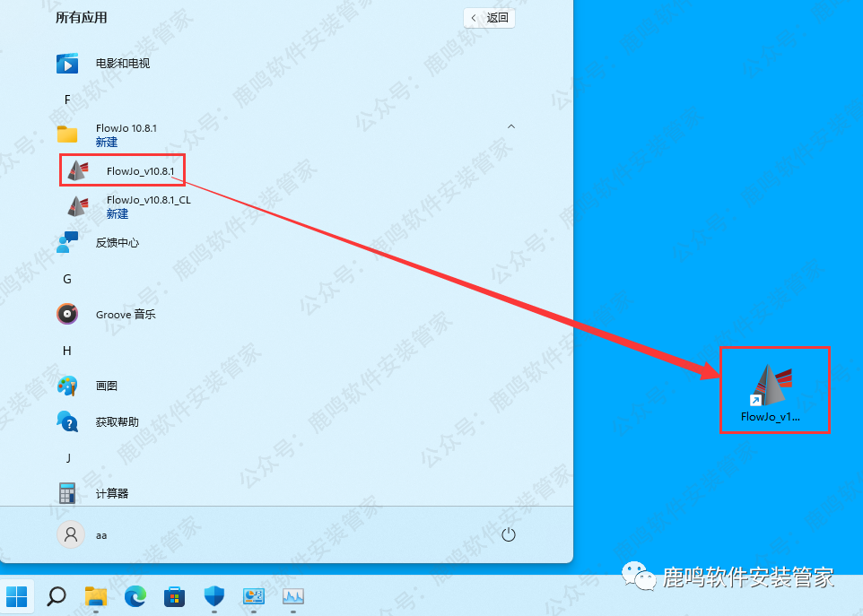863x616 pixels.
Task: Click the Groove 音乐 label
Action: click(126, 315)
